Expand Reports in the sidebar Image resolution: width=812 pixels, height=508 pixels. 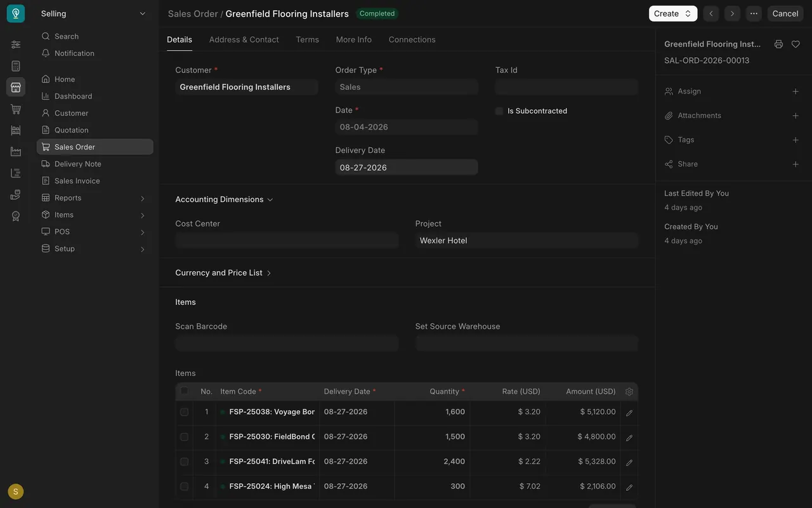(x=95, y=198)
